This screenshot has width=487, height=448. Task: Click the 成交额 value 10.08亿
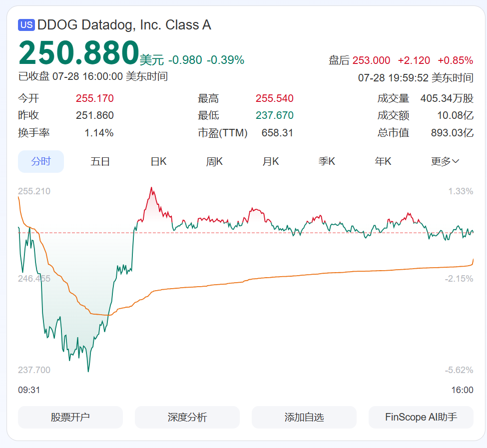(x=456, y=115)
